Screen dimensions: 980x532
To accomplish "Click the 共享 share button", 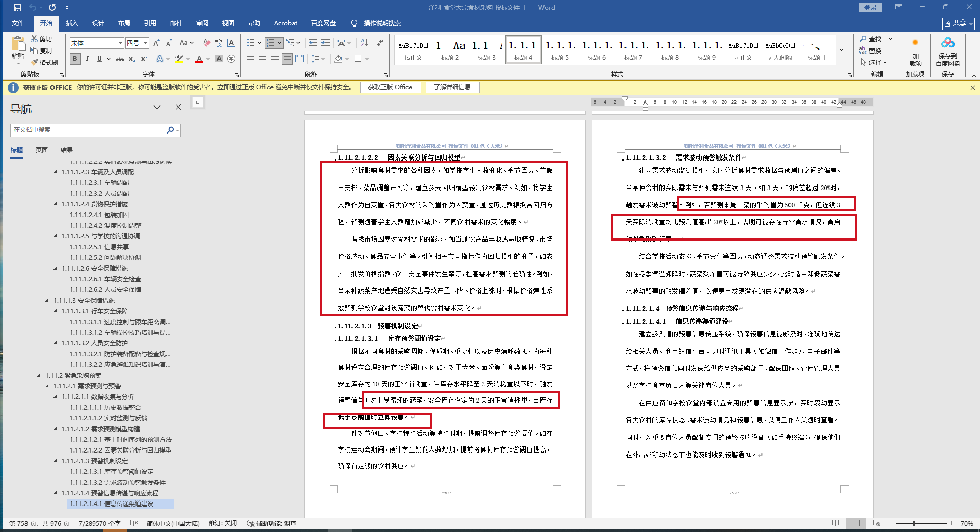I will (959, 23).
